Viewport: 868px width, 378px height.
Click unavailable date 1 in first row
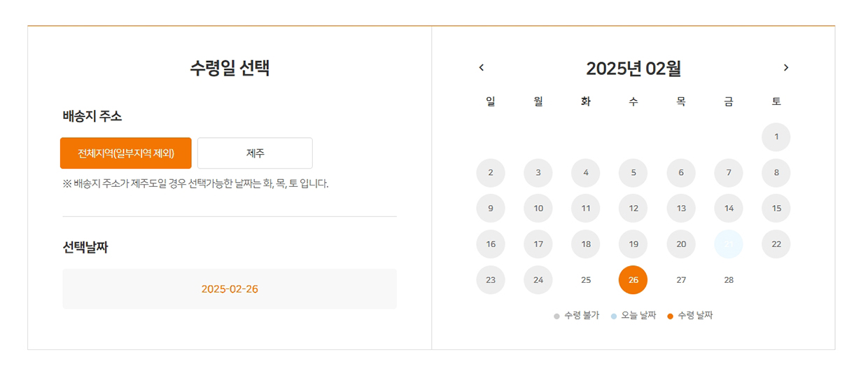tap(776, 137)
